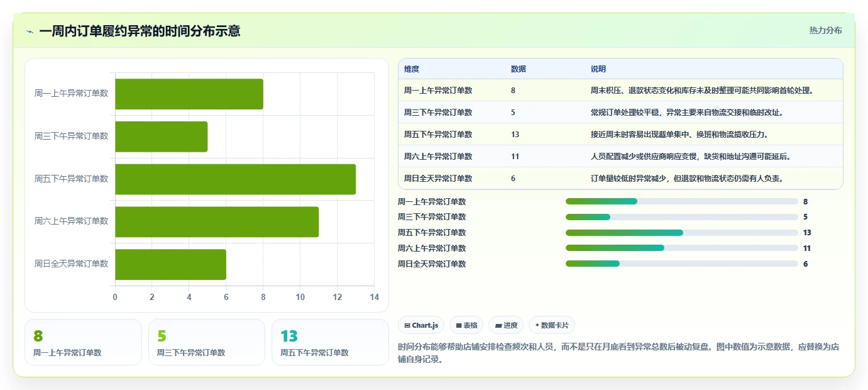The image size is (868, 390).
Task: Click the 数据 column header in the table
Action: 519,69
